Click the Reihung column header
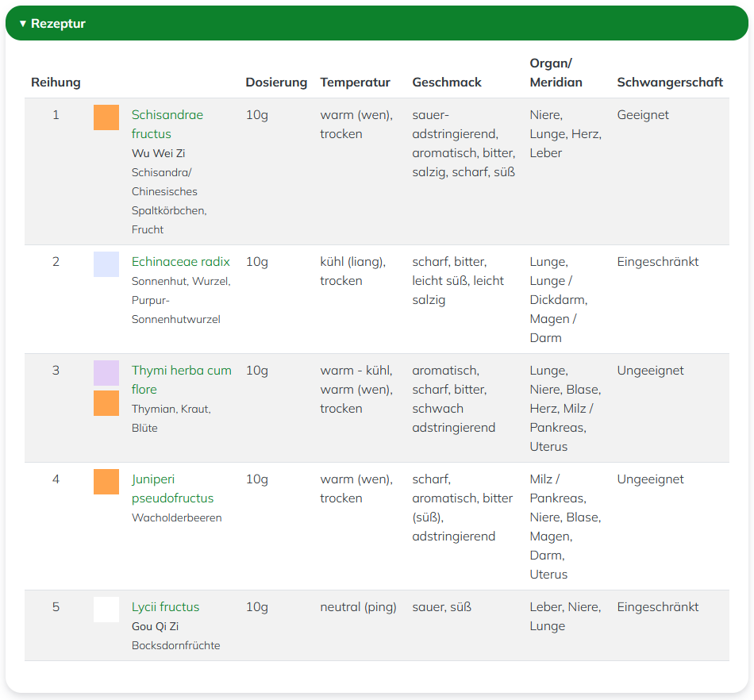 56,83
